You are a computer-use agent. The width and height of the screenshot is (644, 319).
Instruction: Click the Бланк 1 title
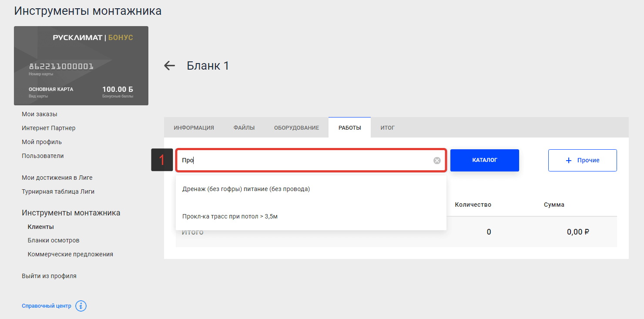click(208, 66)
